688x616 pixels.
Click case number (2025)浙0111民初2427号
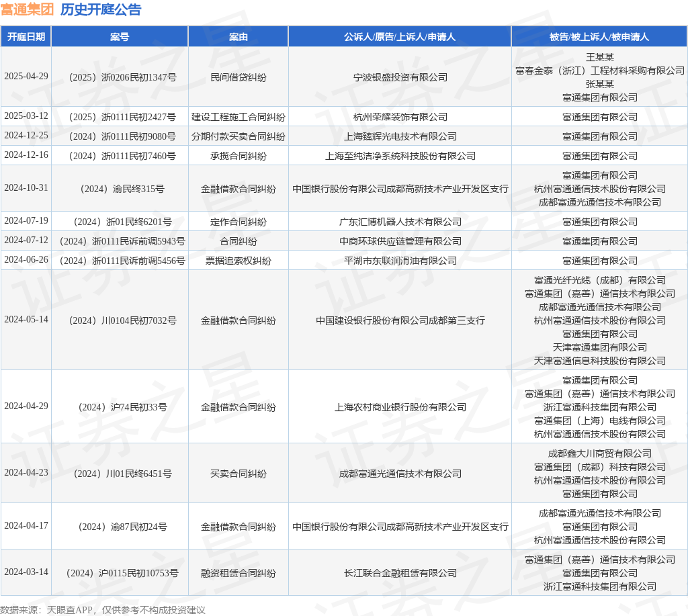pos(120,117)
